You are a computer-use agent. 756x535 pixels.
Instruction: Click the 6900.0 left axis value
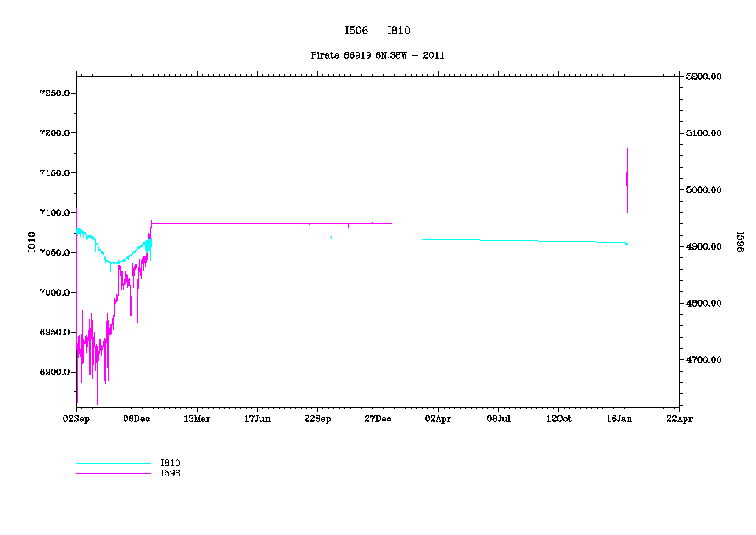tap(53, 373)
